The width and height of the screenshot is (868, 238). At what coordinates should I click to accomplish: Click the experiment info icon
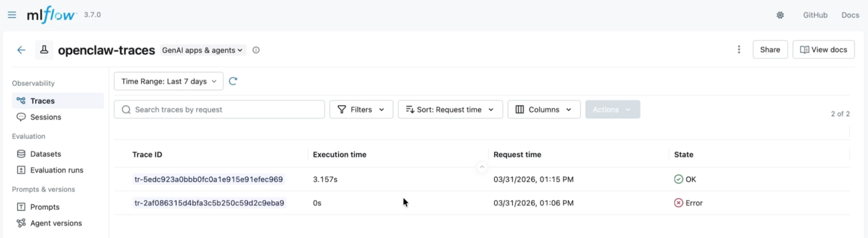(256, 50)
